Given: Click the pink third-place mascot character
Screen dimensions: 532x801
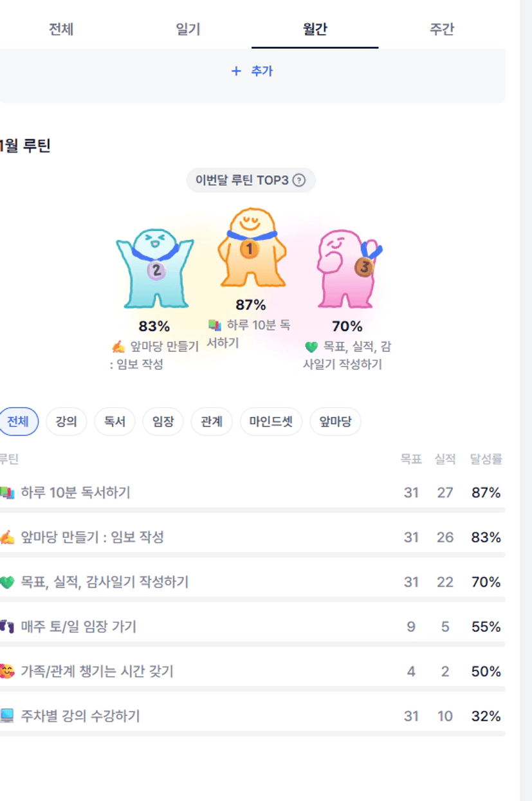Looking at the screenshot, I should coord(347,267).
